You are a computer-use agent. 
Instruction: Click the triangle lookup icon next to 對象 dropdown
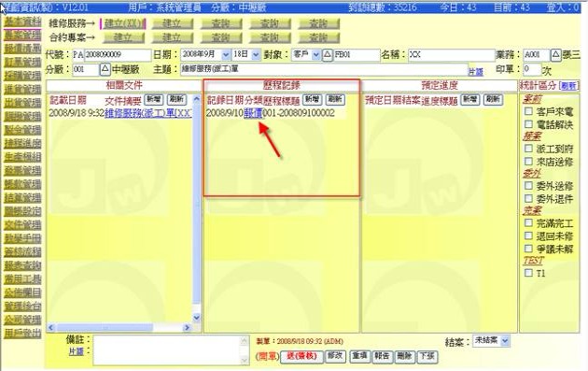coord(327,55)
